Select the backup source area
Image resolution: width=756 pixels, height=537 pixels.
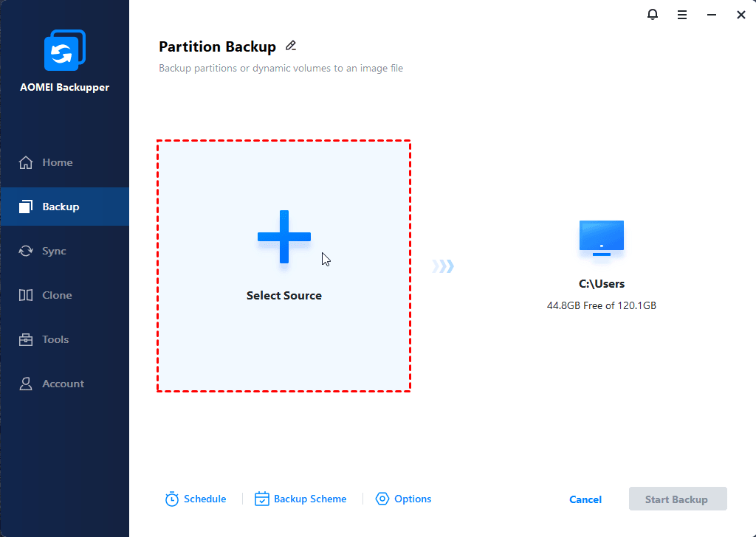(283, 266)
